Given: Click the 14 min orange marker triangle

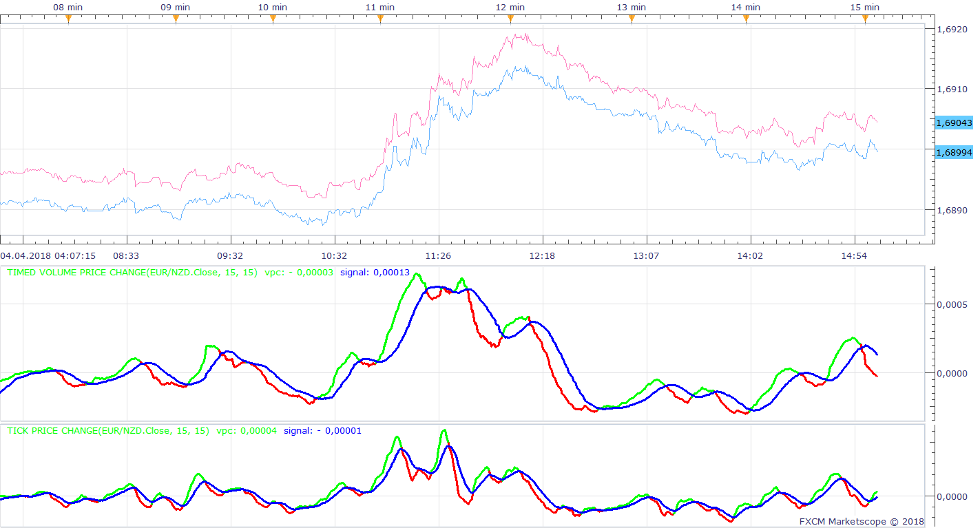Looking at the screenshot, I should tap(746, 19).
